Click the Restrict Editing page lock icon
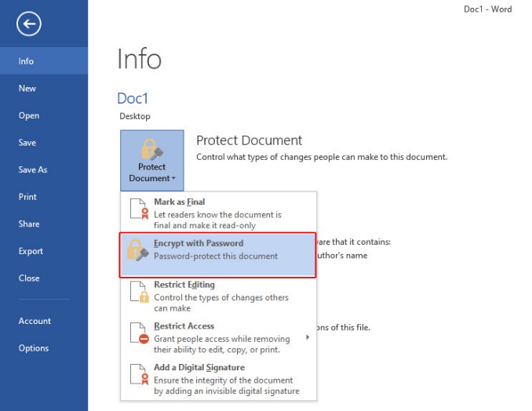This screenshot has width=532, height=411. point(140,292)
